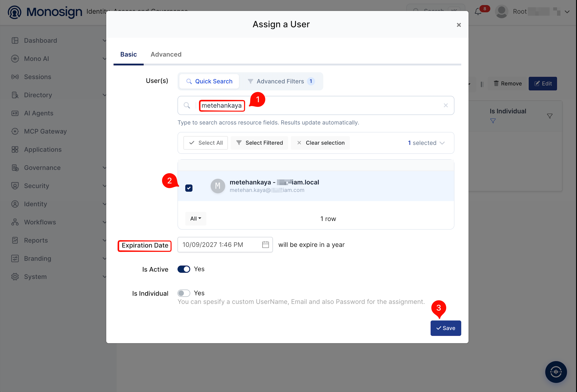Select the Quick Search tab
This screenshot has width=577, height=392.
[x=209, y=81]
